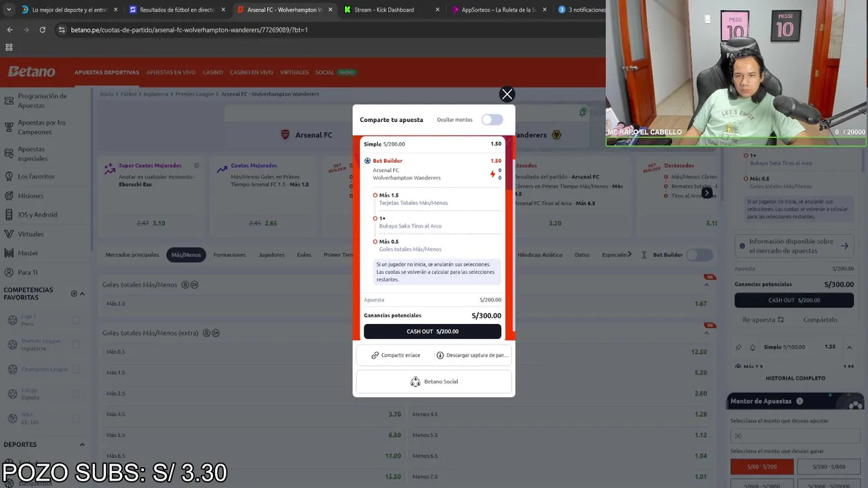Collapse Goles totales Más/Menos (extra) market
Screen dimensions: 868x488
pos(706,333)
